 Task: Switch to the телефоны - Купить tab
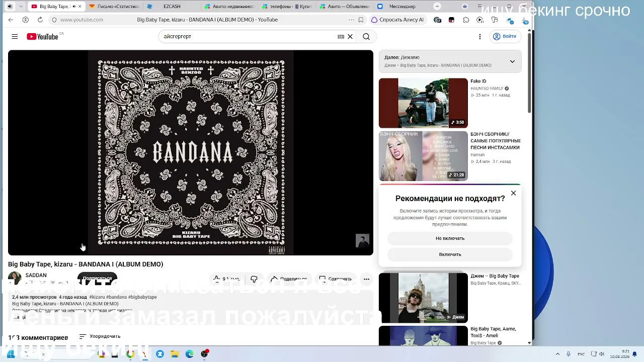pyautogui.click(x=287, y=7)
